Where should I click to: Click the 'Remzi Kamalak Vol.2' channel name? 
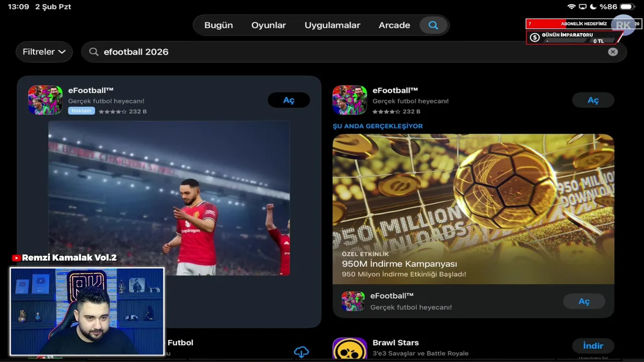click(x=69, y=258)
